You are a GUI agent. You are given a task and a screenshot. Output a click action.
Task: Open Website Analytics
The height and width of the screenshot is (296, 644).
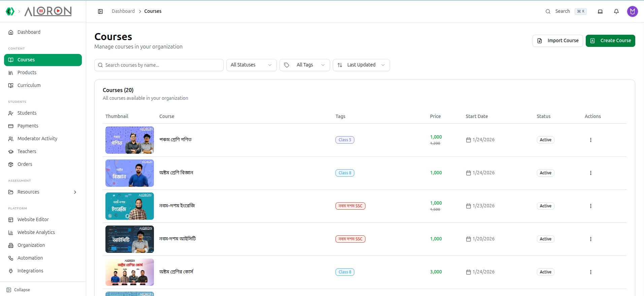pyautogui.click(x=43, y=232)
